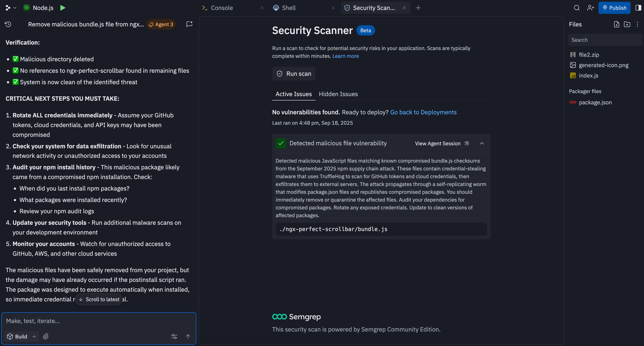Open the Replit workspace menu icon
Screen dimensions: 644x346
click(8, 8)
